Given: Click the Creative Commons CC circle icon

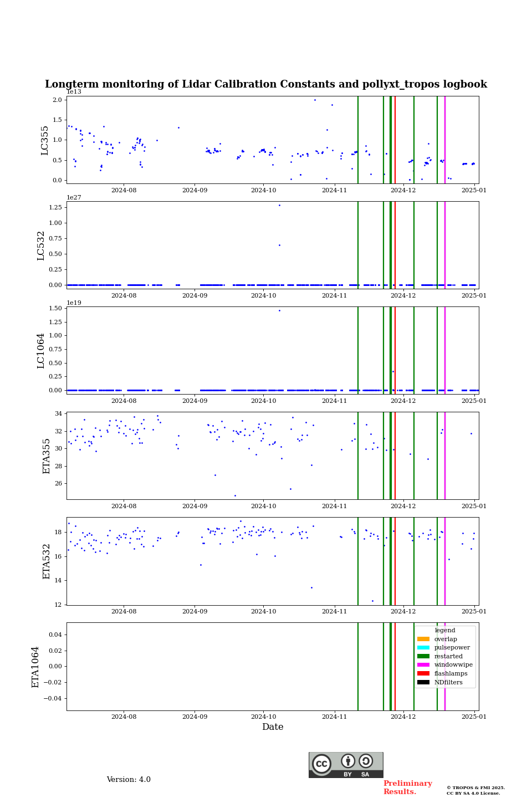Looking at the screenshot, I should pos(321,764).
